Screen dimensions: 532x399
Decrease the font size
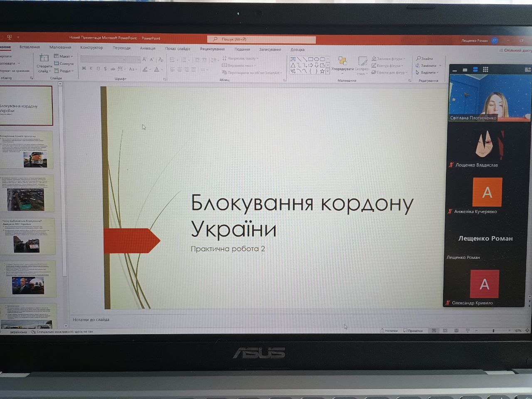coord(152,59)
